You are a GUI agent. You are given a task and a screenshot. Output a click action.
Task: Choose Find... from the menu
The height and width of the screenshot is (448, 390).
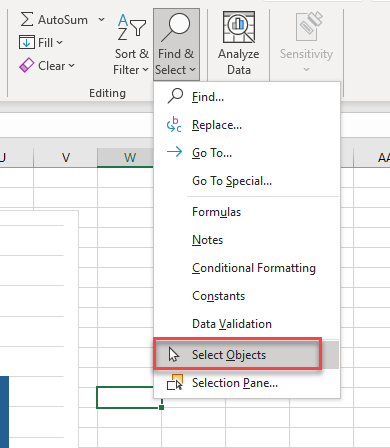tap(247, 97)
